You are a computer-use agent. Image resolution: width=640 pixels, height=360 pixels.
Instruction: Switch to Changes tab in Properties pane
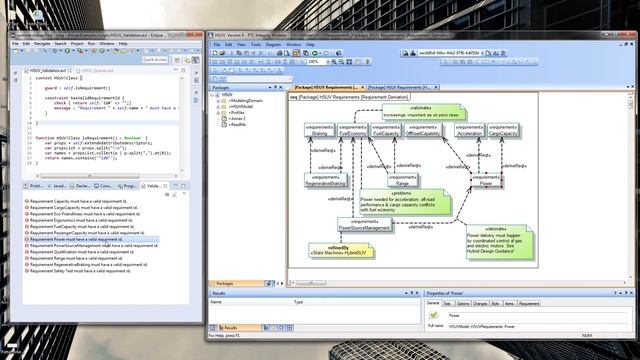pyautogui.click(x=480, y=304)
